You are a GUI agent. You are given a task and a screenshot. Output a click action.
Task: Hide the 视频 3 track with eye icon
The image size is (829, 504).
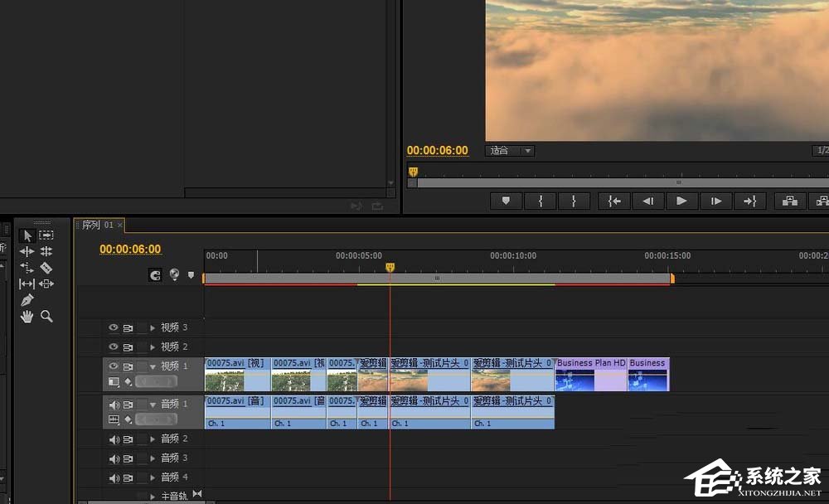(x=114, y=327)
